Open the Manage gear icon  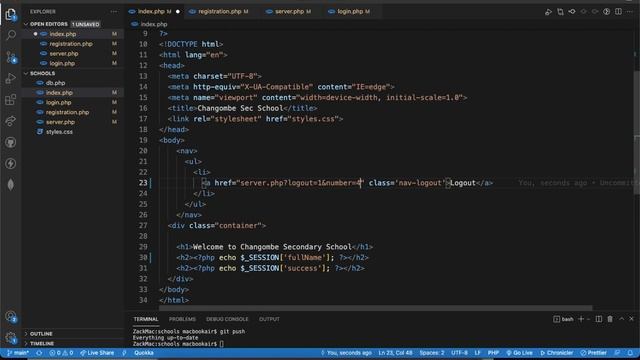(11, 338)
